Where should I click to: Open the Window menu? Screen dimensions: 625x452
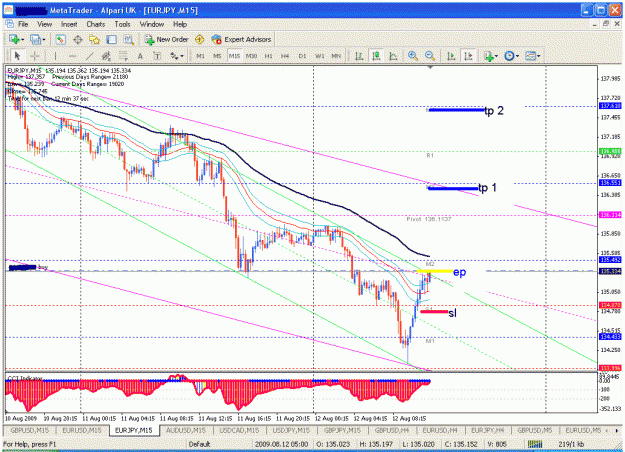(151, 24)
